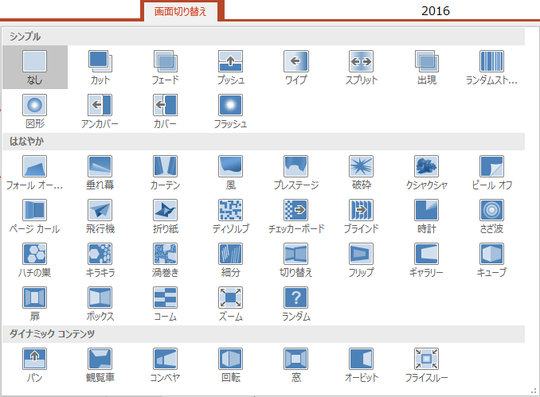
Task: Select the パン dynamic transition
Action: (35, 365)
